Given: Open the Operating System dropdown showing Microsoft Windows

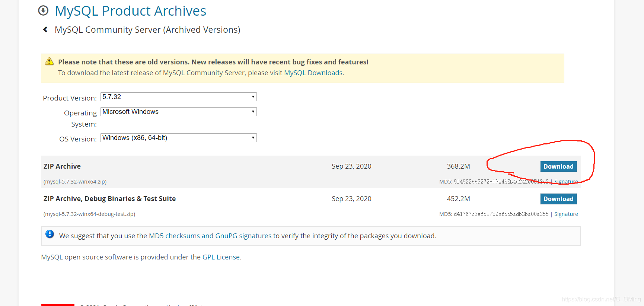Looking at the screenshot, I should pos(179,112).
